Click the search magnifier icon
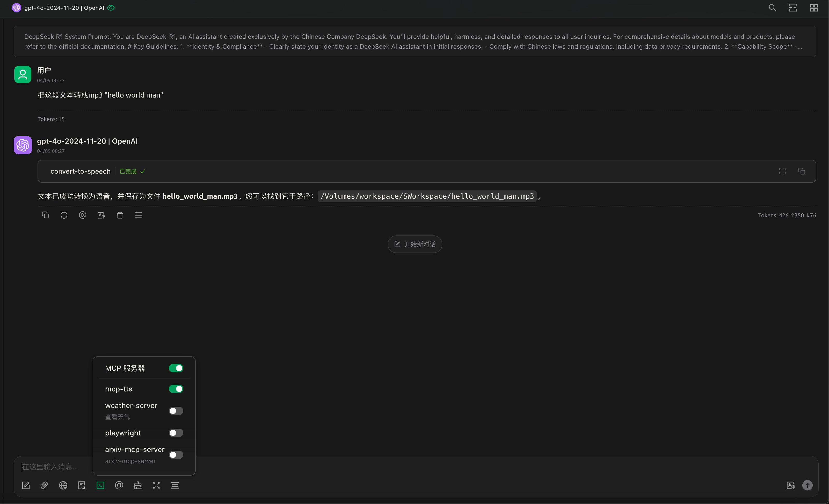 pos(772,8)
